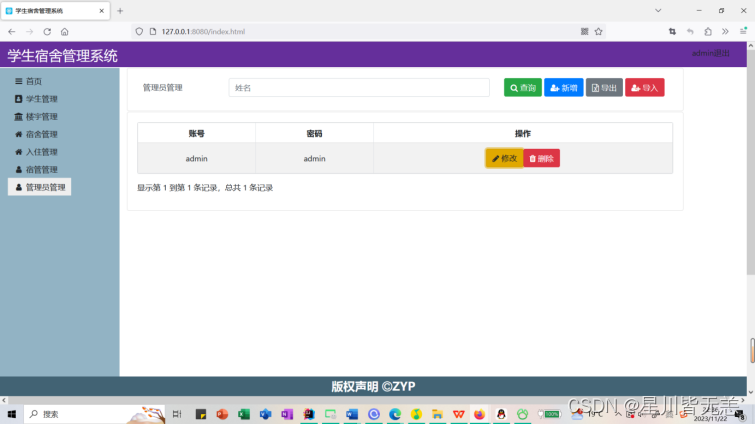Click the gray 导出 export button

click(604, 88)
